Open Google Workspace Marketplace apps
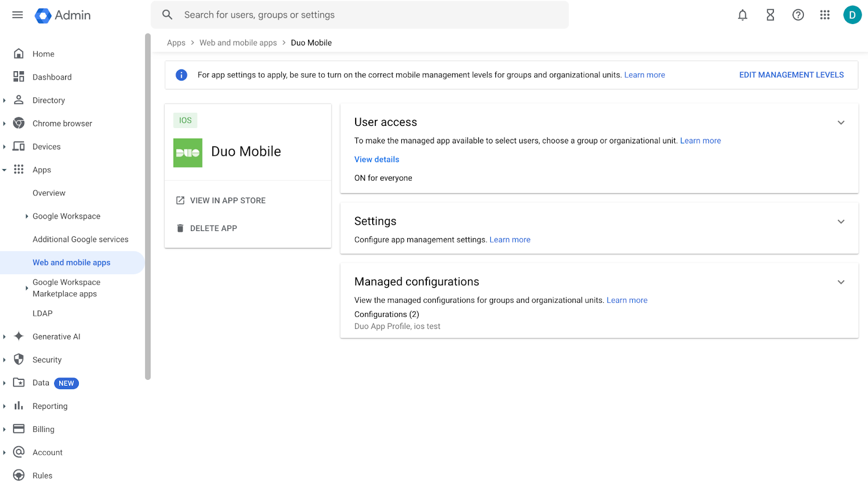Viewport: 868px width, 485px height. coord(66,288)
